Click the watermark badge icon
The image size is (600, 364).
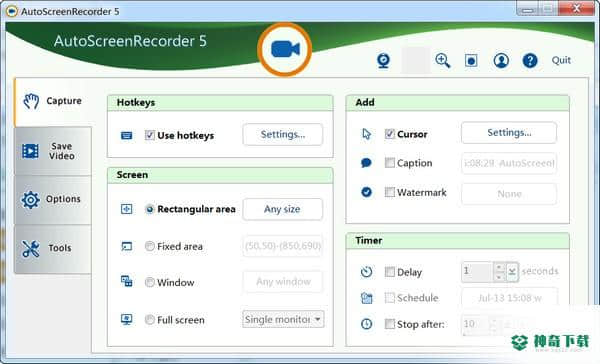tap(366, 192)
